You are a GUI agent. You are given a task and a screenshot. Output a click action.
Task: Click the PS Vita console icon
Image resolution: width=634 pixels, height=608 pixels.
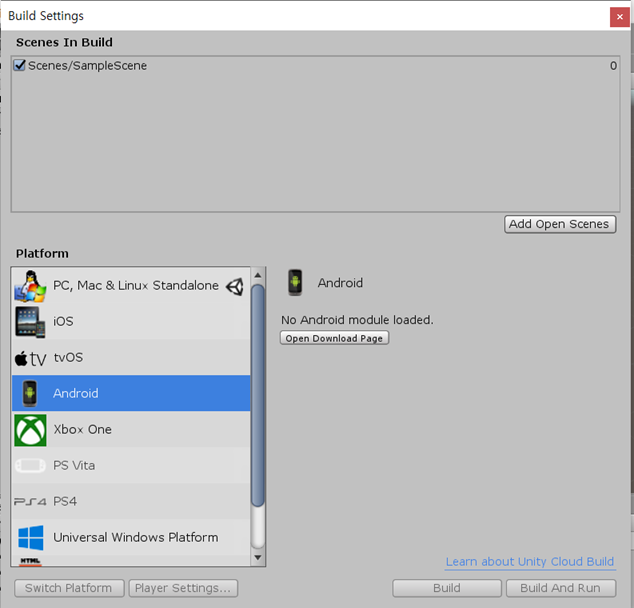tap(30, 466)
